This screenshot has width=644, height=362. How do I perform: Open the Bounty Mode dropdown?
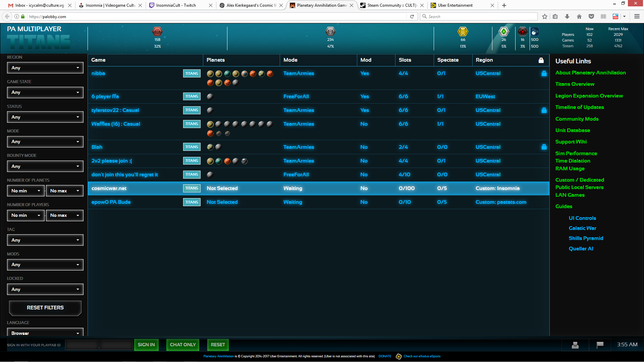45,166
